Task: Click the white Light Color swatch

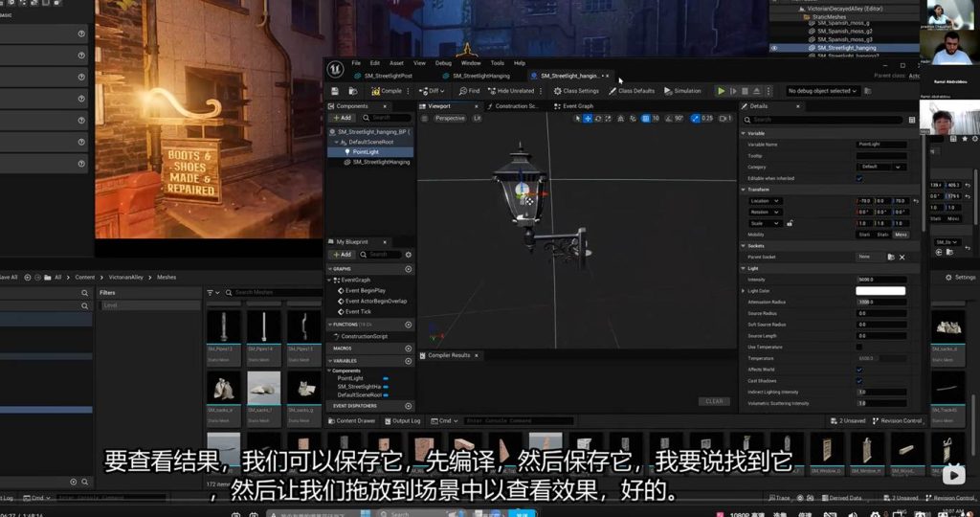Action: (880, 291)
